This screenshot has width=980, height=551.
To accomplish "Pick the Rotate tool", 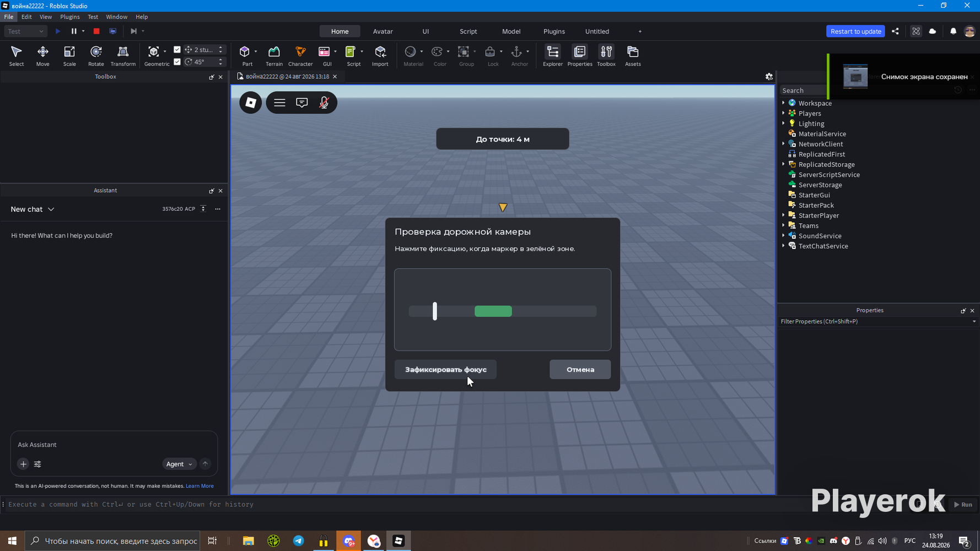I will [96, 56].
